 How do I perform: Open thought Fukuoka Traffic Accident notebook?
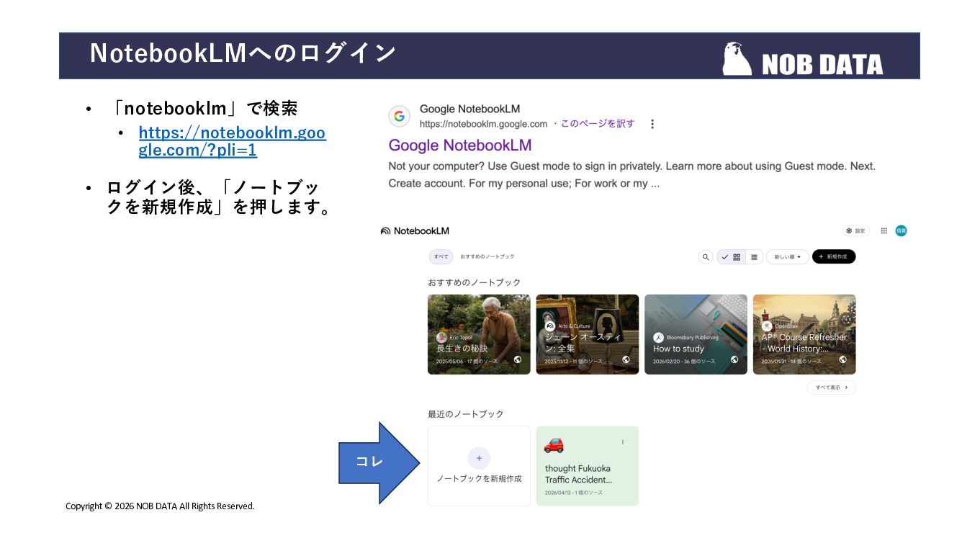coord(588,466)
